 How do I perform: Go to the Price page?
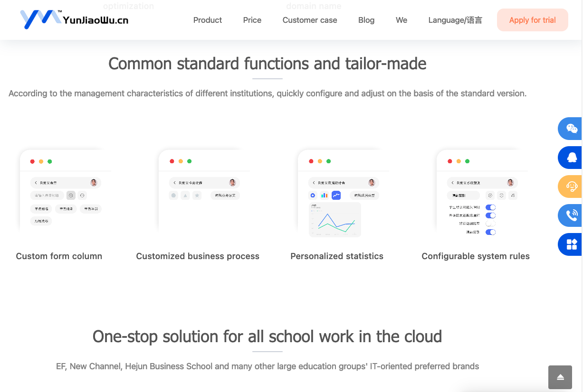[x=252, y=20]
